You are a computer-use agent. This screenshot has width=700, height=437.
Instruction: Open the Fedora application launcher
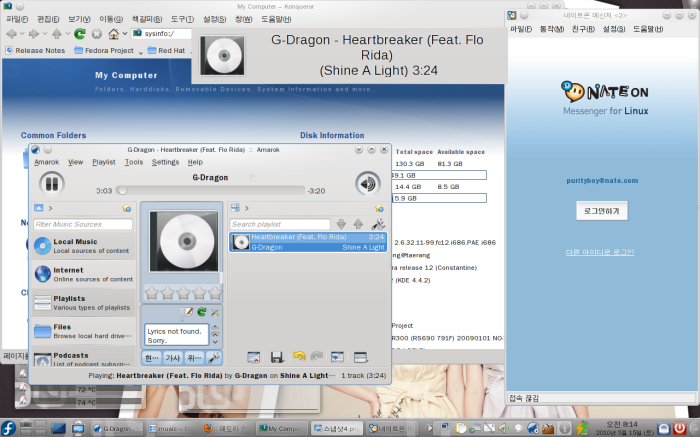click(8, 428)
